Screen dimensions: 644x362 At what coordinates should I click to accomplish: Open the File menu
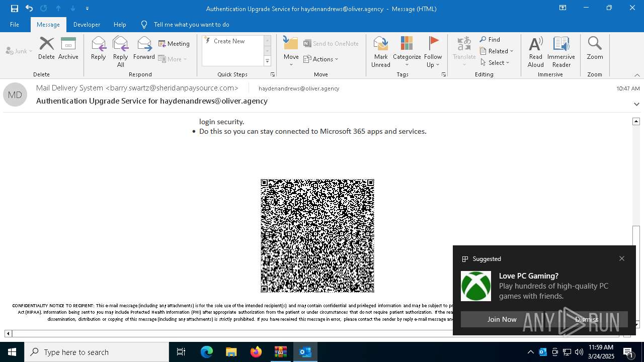point(15,24)
